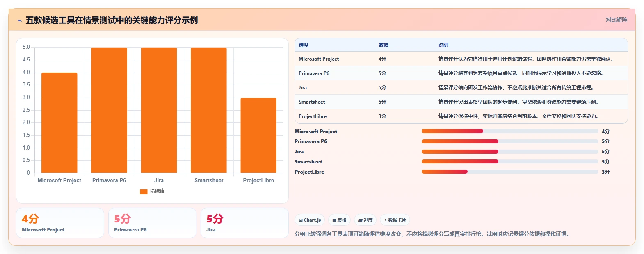This screenshot has width=644, height=254.
Task: Click the Microsoft Project bar in chart
Action: [59, 122]
